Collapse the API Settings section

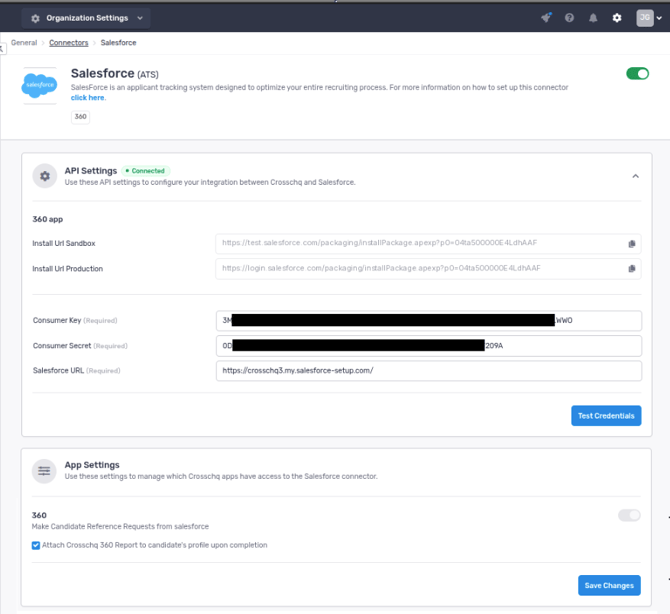coord(635,176)
